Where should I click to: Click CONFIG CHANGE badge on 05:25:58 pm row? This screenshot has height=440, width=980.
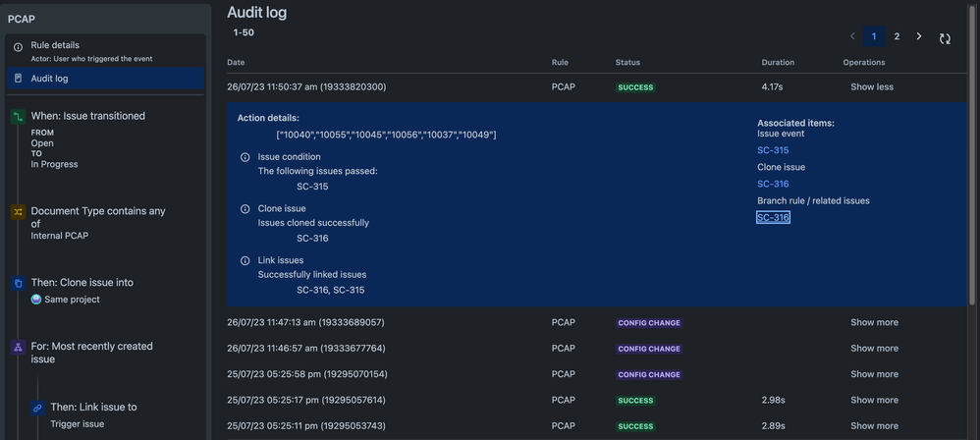pyautogui.click(x=649, y=374)
